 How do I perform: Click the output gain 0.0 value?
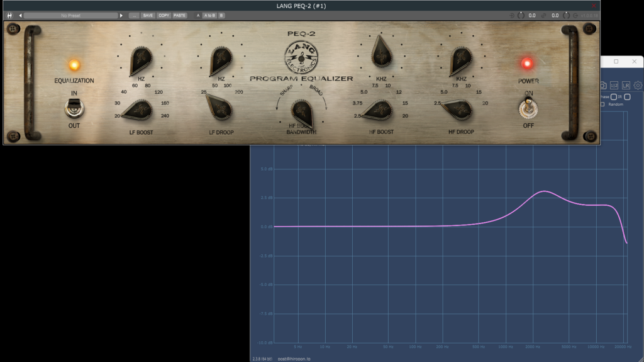click(555, 16)
